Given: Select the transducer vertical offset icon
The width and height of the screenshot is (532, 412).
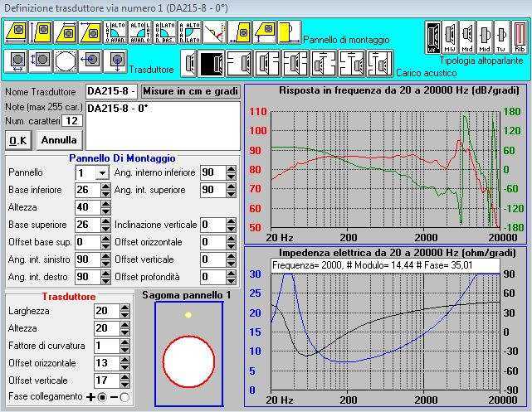Looking at the screenshot, I should pyautogui.click(x=115, y=61).
